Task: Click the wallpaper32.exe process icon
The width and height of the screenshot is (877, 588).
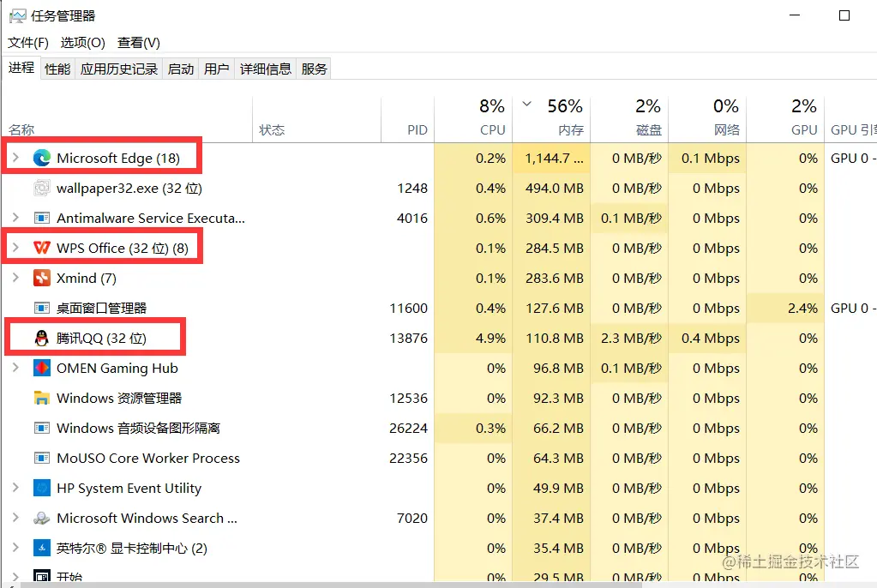Action: 42,188
